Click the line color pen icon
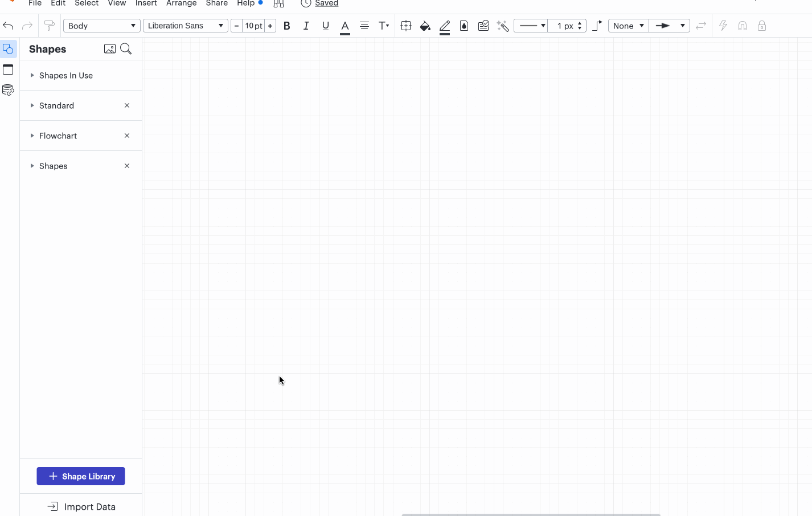Screen dimensions: 812x516 pos(445,26)
